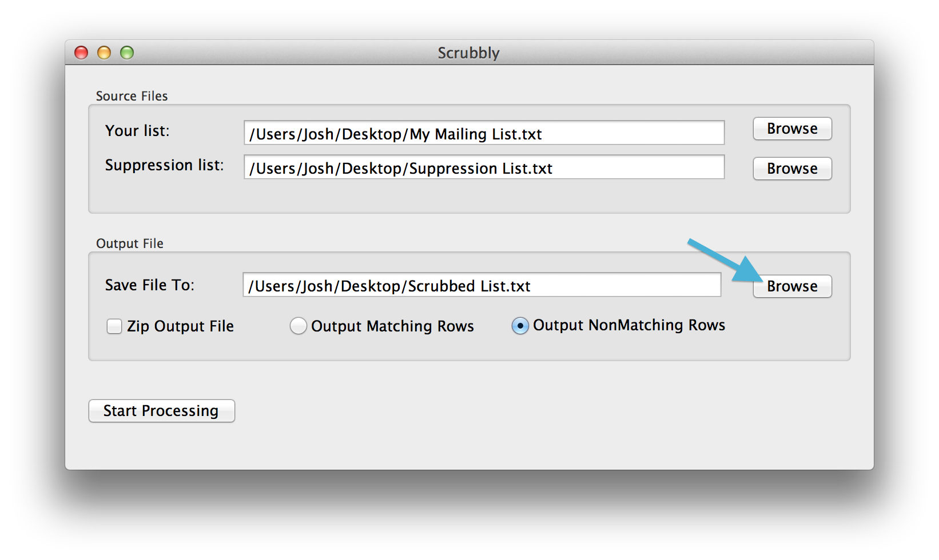Focus the Your list path field
This screenshot has width=939, height=560.
pos(484,133)
